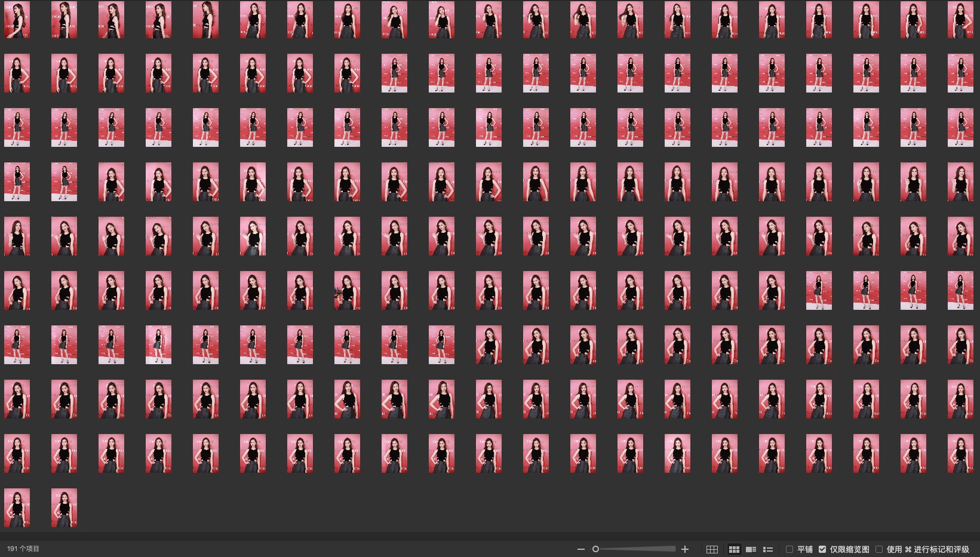Select the last thumbnail in the ninth row
The height and width of the screenshot is (557, 980).
(960, 453)
